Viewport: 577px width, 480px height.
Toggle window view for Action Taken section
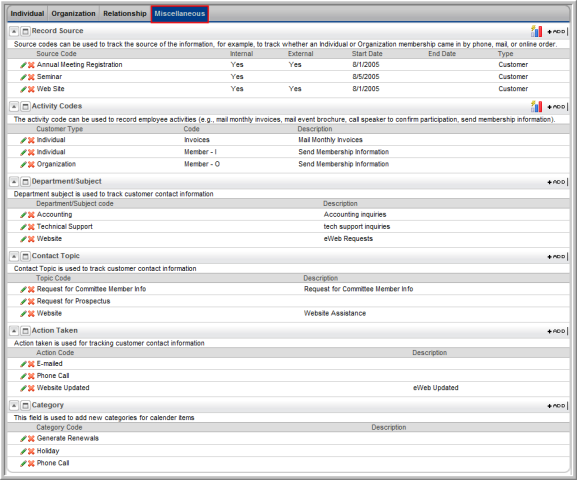(x=25, y=331)
